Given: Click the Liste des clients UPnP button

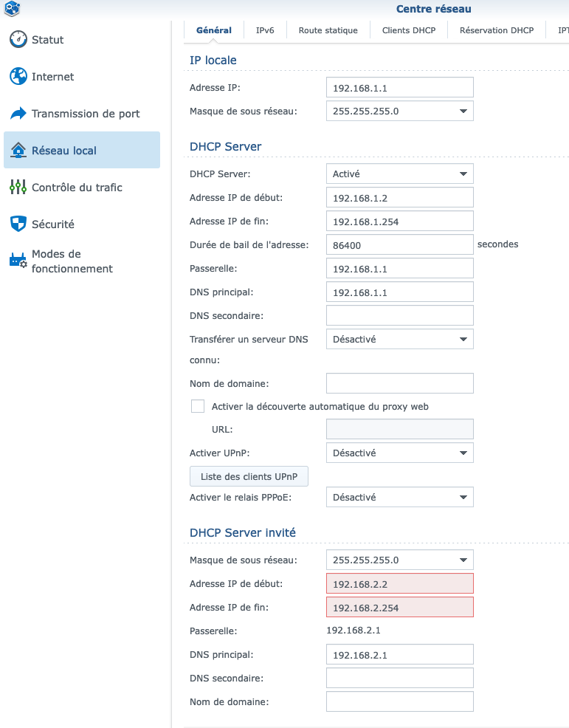Looking at the screenshot, I should point(249,477).
